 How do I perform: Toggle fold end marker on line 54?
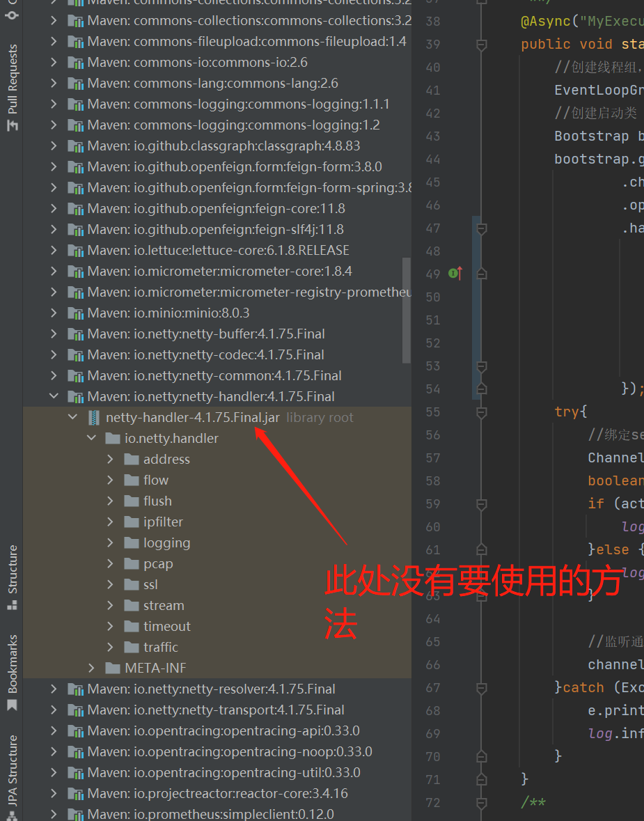pyautogui.click(x=482, y=389)
